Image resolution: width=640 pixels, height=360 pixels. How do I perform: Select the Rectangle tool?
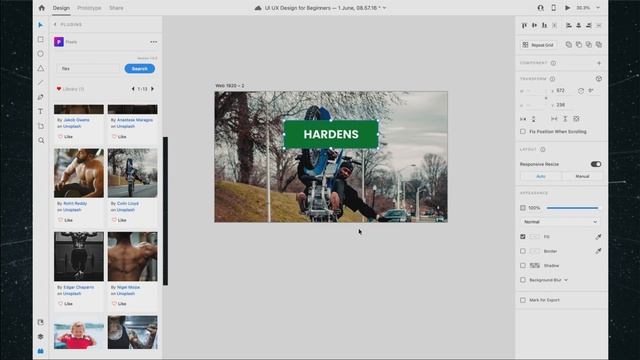(x=40, y=40)
